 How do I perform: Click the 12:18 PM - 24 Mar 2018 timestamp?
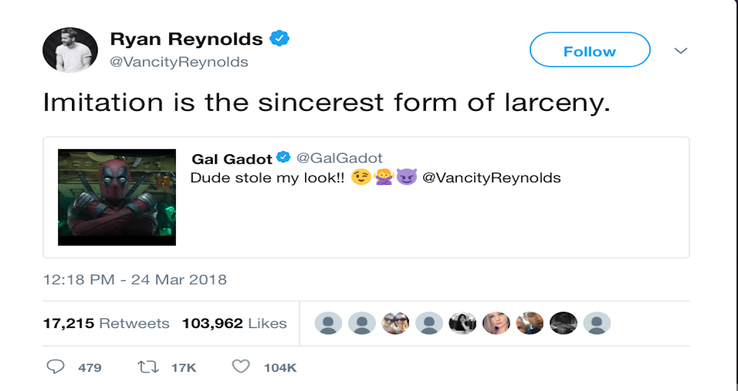click(135, 280)
